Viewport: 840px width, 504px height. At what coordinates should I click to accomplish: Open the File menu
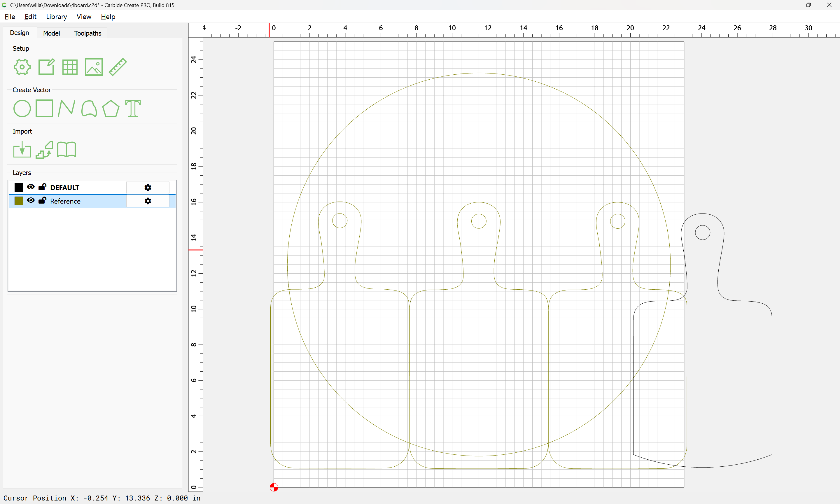[10, 17]
